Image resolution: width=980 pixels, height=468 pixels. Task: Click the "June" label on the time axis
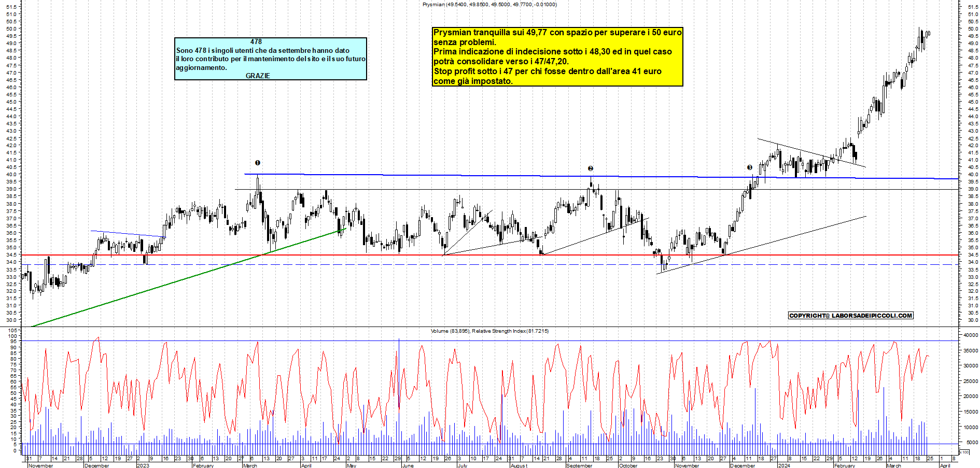408,465
